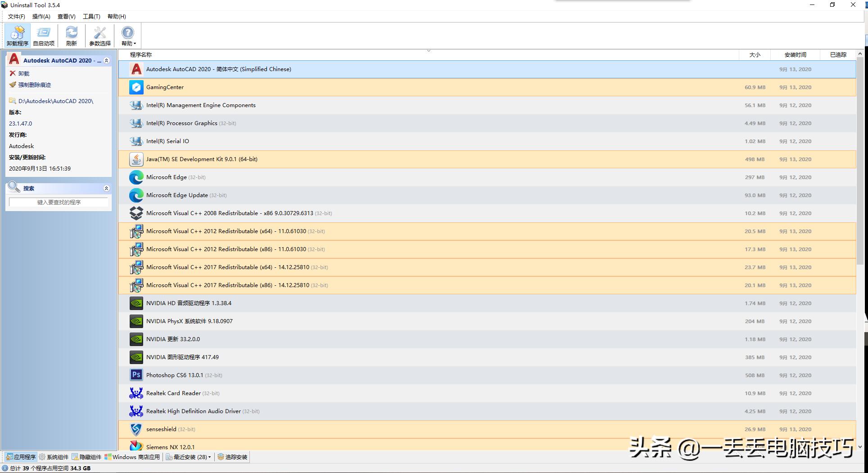The height and width of the screenshot is (473, 868).
Task: Click the Intel Management Engine Components icon
Action: point(136,105)
